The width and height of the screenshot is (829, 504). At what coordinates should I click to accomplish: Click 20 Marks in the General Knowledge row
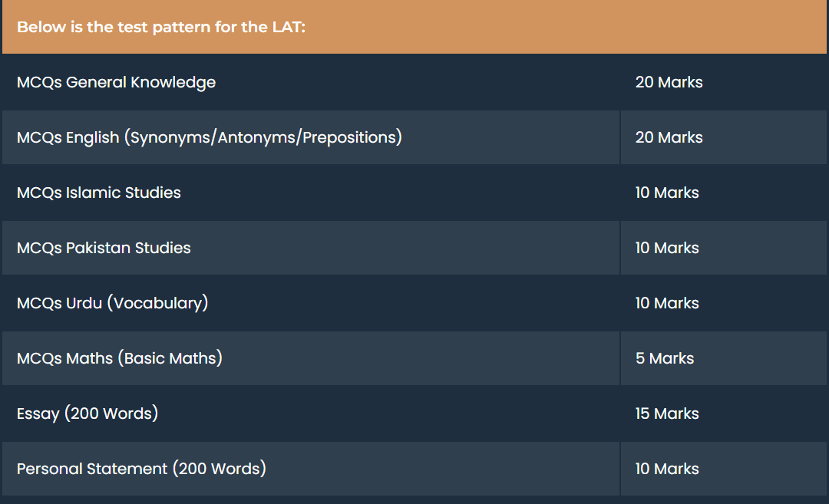669,82
